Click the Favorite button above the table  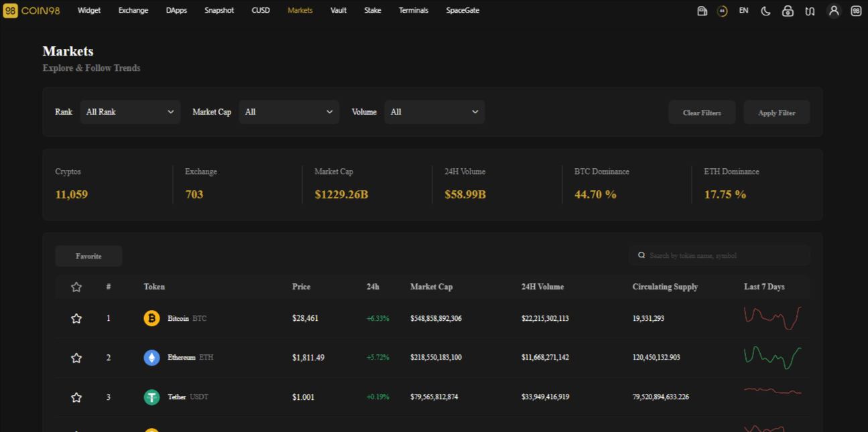pyautogui.click(x=88, y=256)
